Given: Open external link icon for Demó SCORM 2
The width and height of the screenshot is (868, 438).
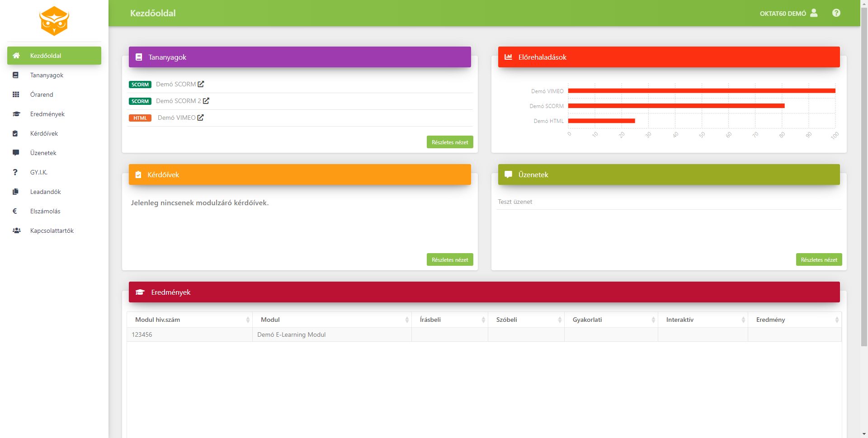Looking at the screenshot, I should coord(206,101).
